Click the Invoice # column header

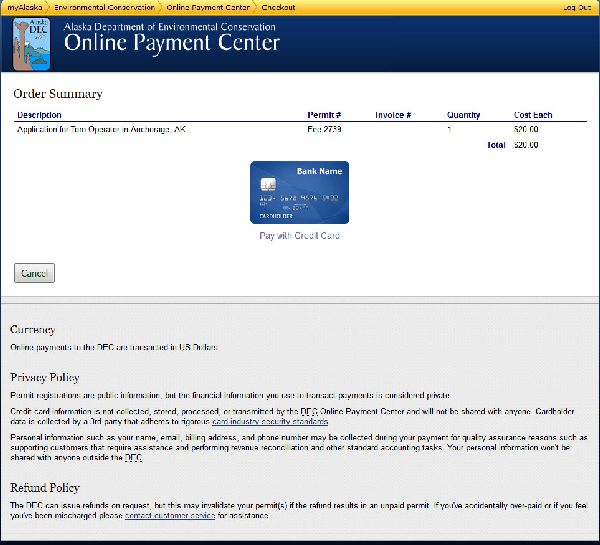pyautogui.click(x=393, y=115)
